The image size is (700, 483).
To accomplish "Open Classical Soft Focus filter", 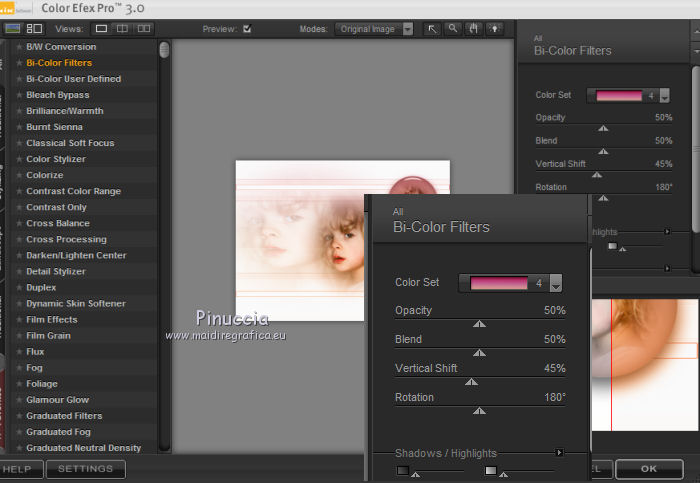I will pyautogui.click(x=70, y=143).
